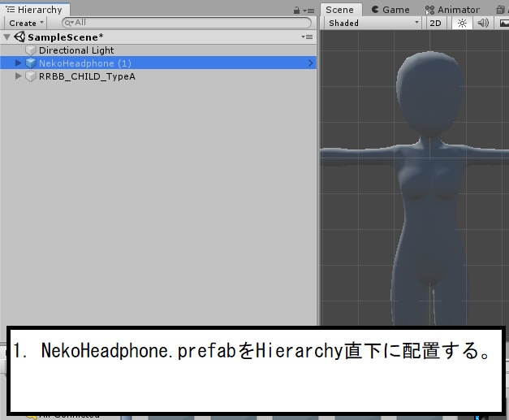
Task: Click the Directional Light cube icon
Action: coord(31,50)
